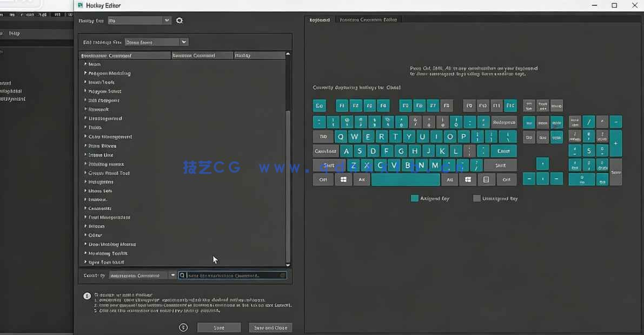The image size is (644, 335).
Task: Expand the Polygon Modeling category
Action: (85, 73)
